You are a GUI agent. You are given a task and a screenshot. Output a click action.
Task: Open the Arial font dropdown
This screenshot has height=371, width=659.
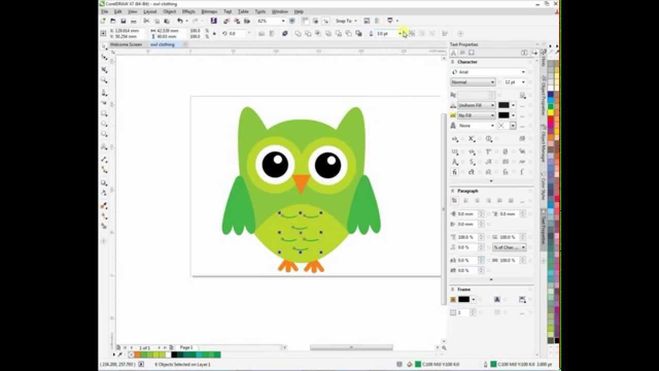pyautogui.click(x=488, y=72)
